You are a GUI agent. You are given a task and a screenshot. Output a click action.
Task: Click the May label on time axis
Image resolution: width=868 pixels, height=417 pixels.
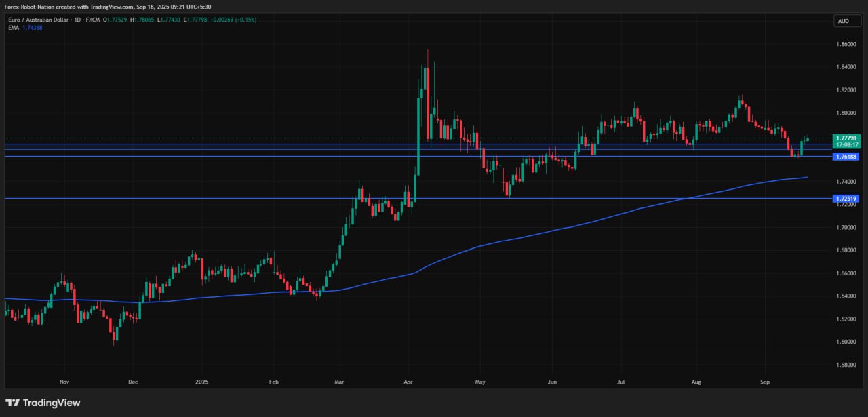(481, 382)
